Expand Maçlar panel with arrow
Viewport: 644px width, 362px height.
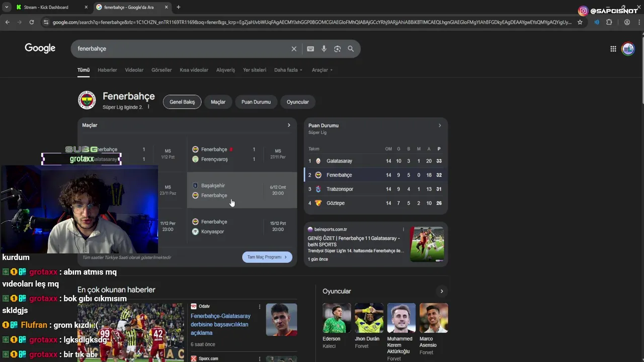point(289,125)
